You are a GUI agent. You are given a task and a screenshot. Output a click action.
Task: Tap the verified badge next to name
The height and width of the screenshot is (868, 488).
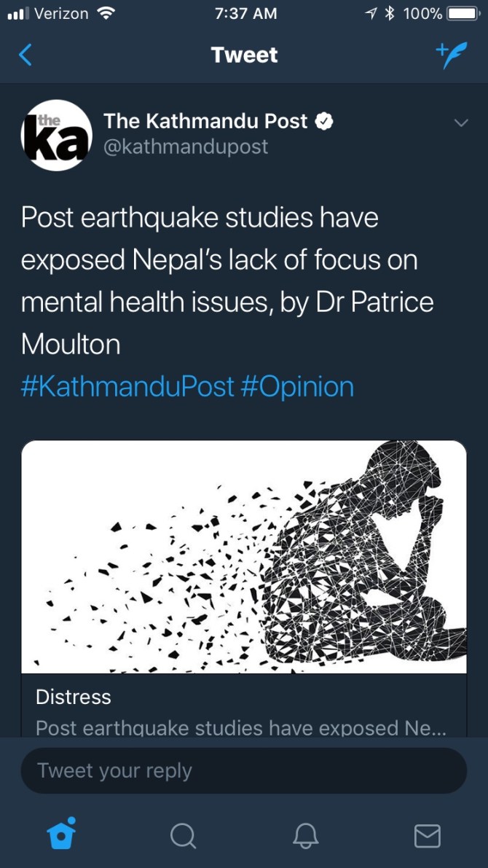[x=324, y=122]
